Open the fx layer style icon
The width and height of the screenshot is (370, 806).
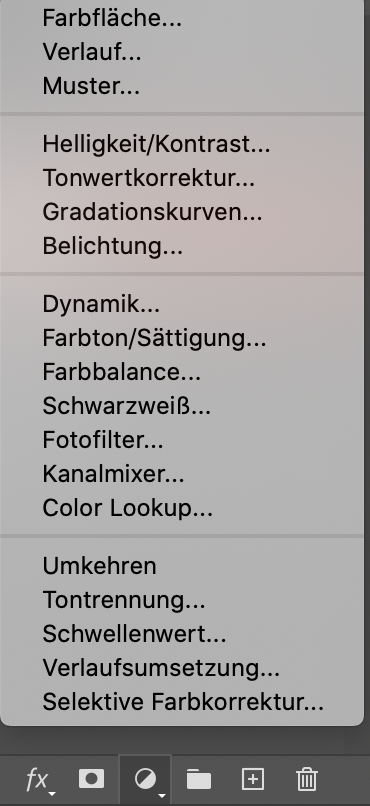tap(38, 780)
